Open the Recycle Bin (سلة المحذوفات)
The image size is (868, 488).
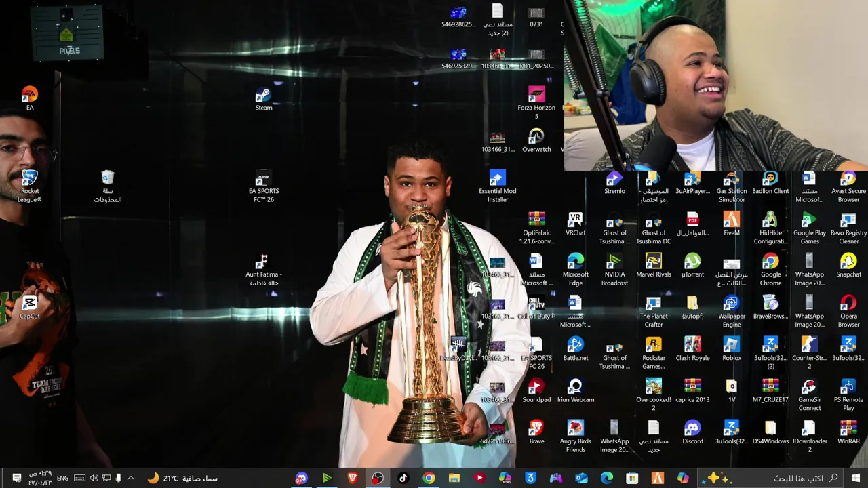point(108,186)
